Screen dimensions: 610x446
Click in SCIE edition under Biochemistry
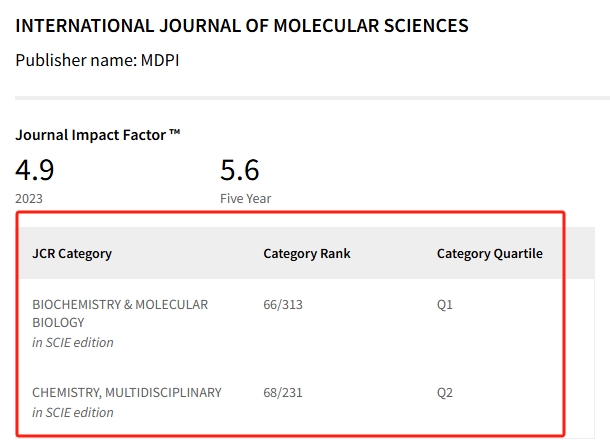click(x=73, y=342)
